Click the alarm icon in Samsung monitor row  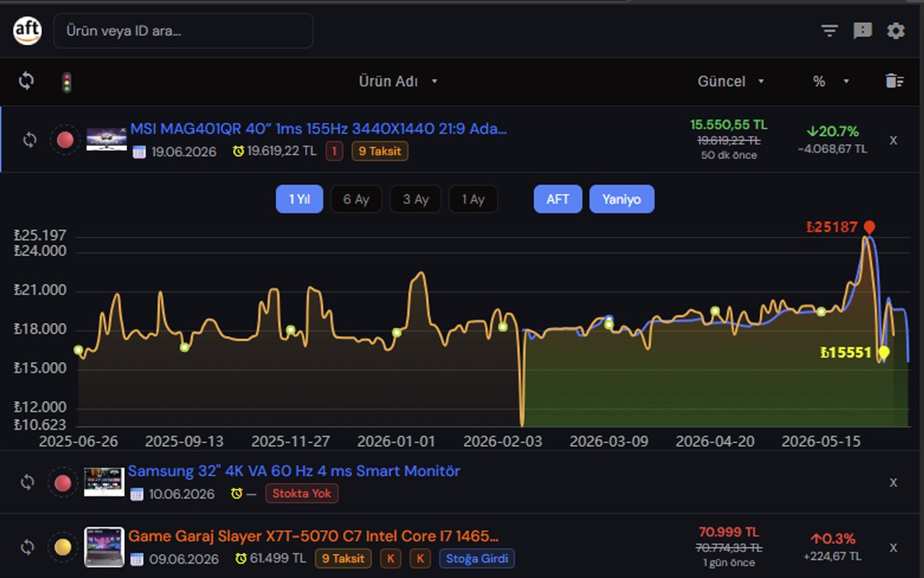click(237, 493)
